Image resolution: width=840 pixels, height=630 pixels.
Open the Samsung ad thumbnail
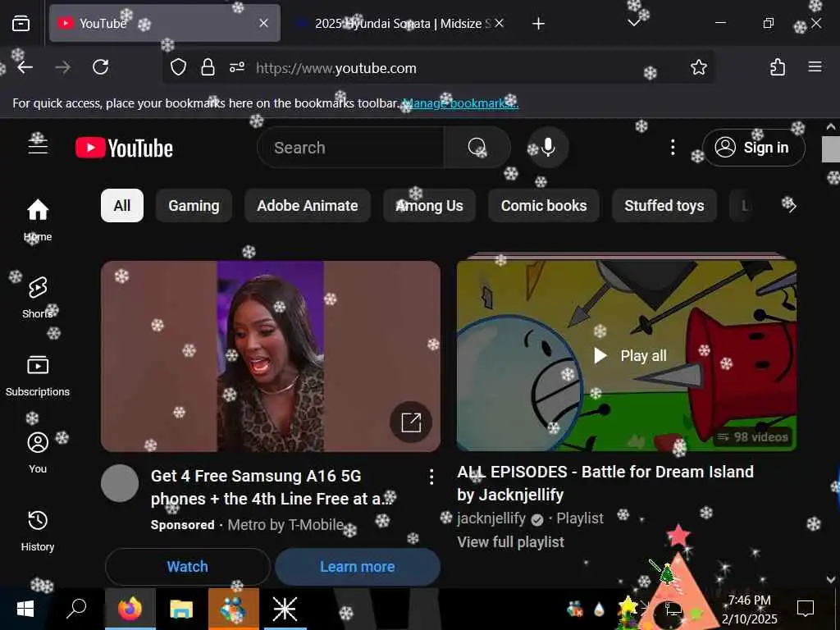click(271, 356)
